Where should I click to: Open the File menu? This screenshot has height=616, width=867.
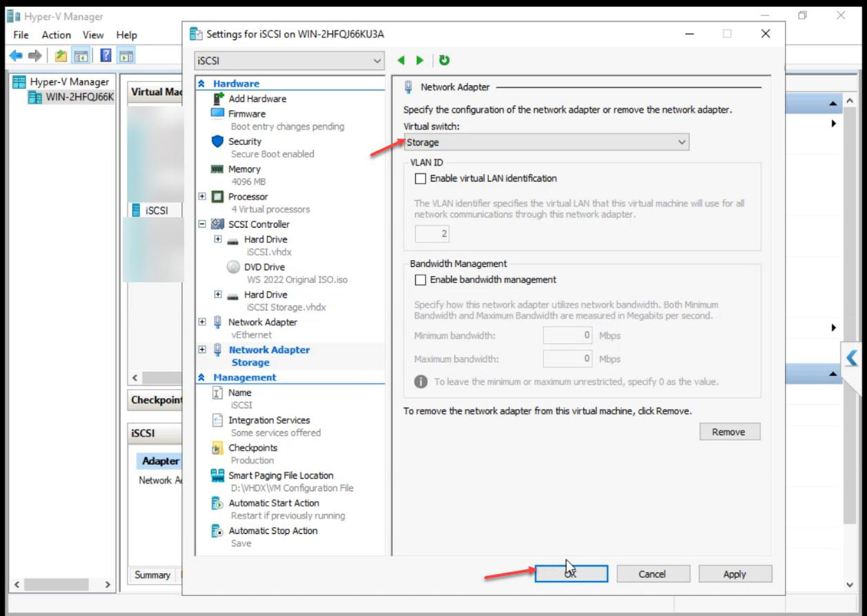coord(21,34)
